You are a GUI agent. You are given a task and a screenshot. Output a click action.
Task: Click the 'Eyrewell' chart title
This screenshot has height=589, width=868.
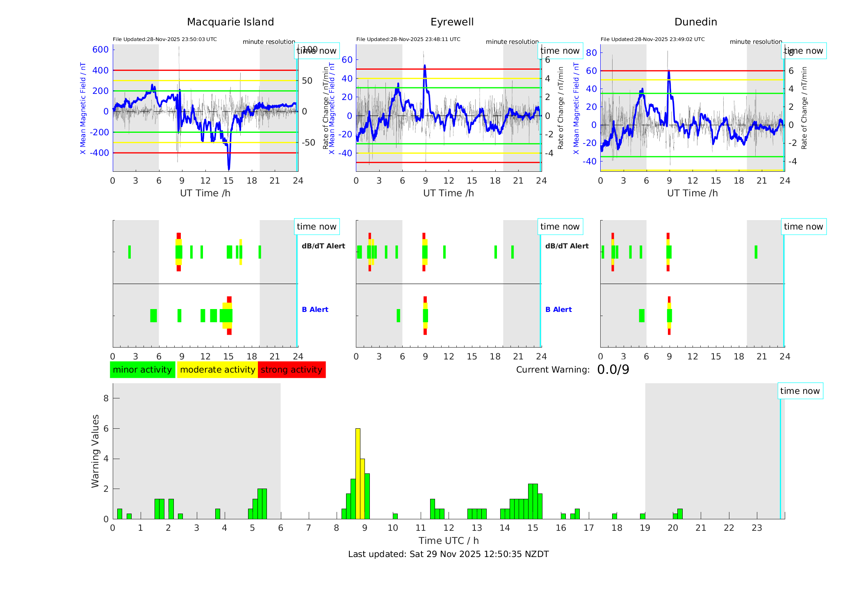pyautogui.click(x=452, y=22)
